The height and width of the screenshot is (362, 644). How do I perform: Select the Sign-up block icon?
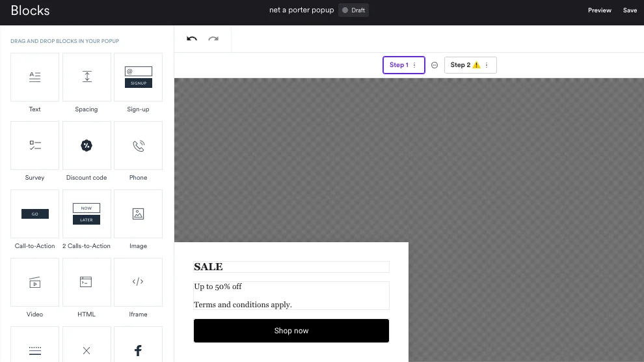(x=139, y=77)
